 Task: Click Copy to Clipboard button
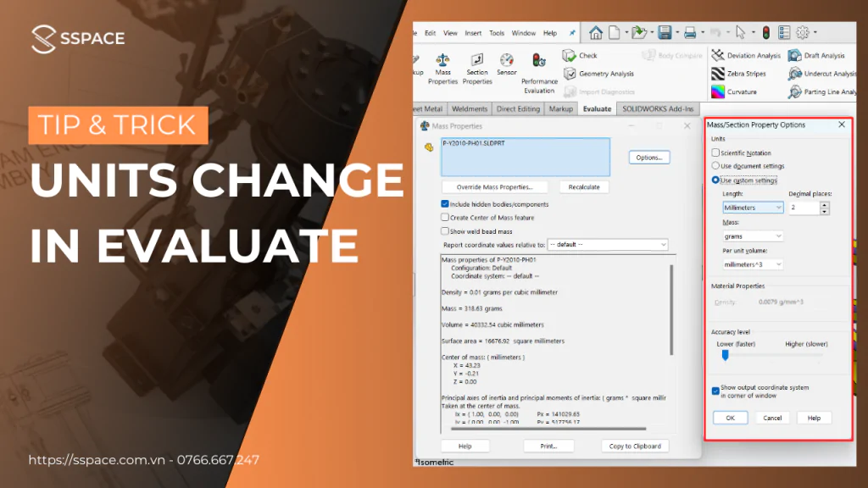tap(635, 446)
